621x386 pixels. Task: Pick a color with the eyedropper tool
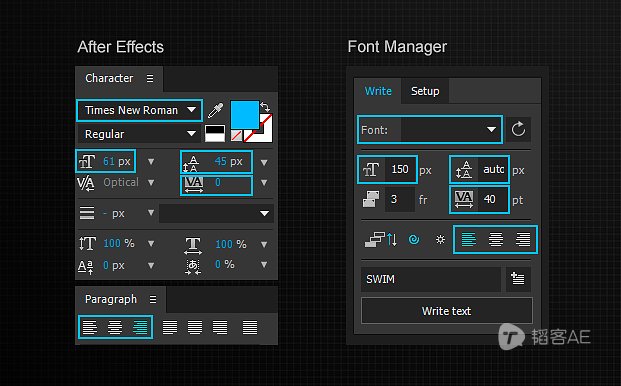216,110
